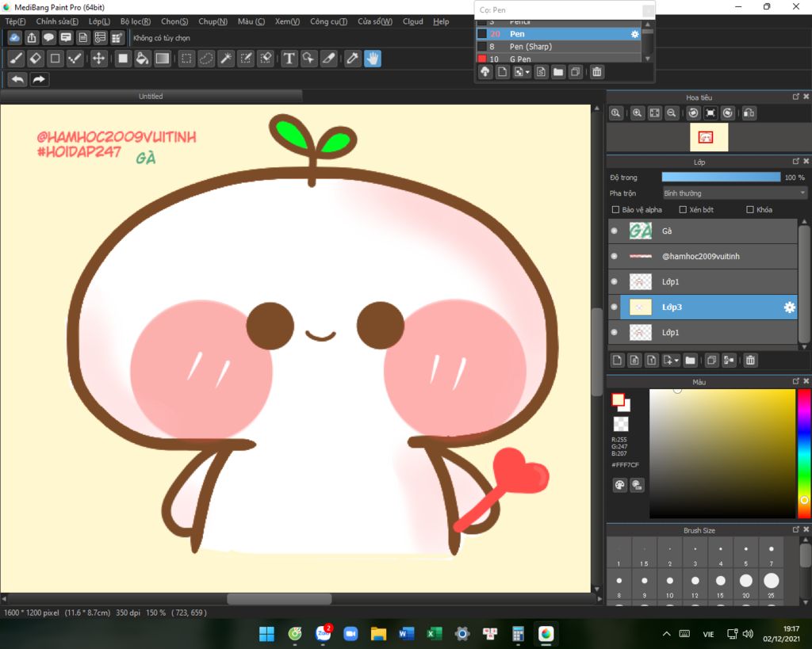Viewport: 812px width, 649px height.
Task: Toggle visibility of the bottom Lớp1 layer
Action: 615,332
